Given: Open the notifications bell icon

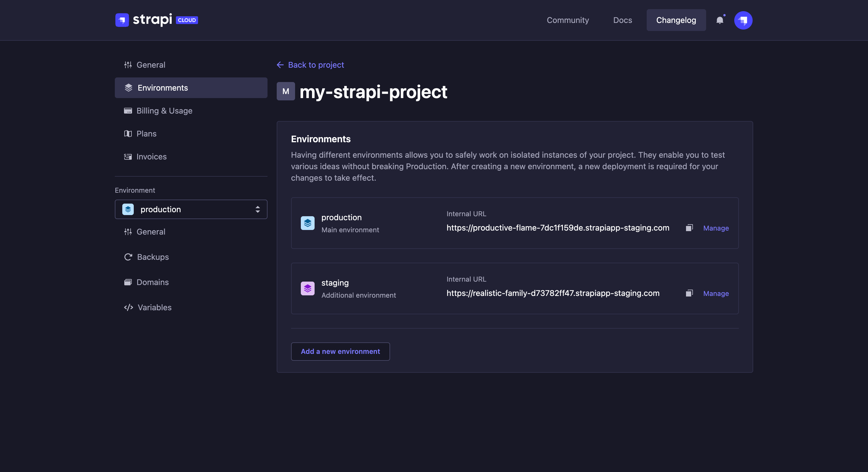Looking at the screenshot, I should coord(720,20).
